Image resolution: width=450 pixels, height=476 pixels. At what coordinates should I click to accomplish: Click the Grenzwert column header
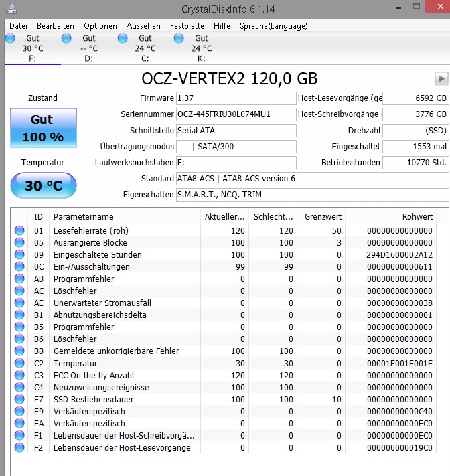tap(321, 217)
